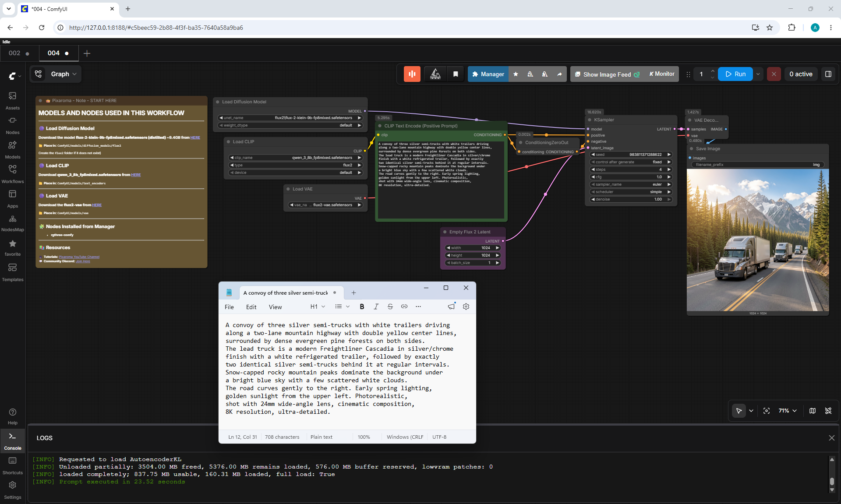
Task: Collapse the VAE Decode node
Action: [x=689, y=120]
